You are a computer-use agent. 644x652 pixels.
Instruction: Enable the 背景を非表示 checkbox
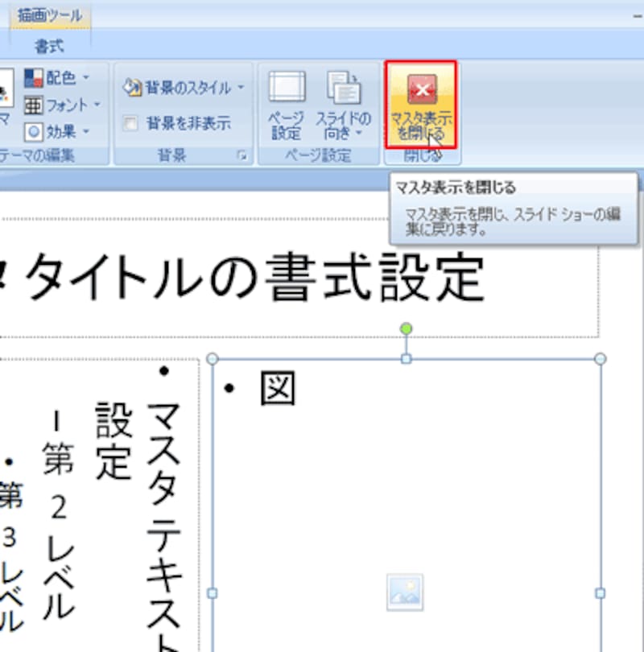(x=130, y=123)
